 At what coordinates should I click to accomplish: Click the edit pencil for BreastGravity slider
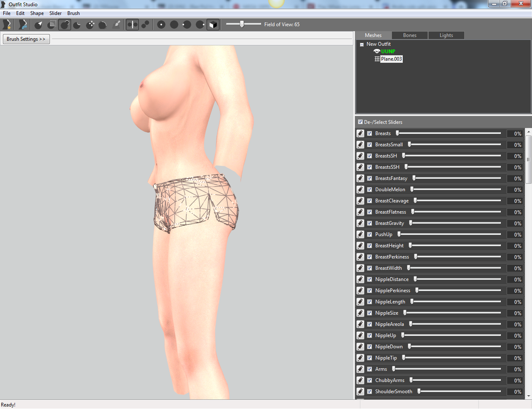point(360,223)
